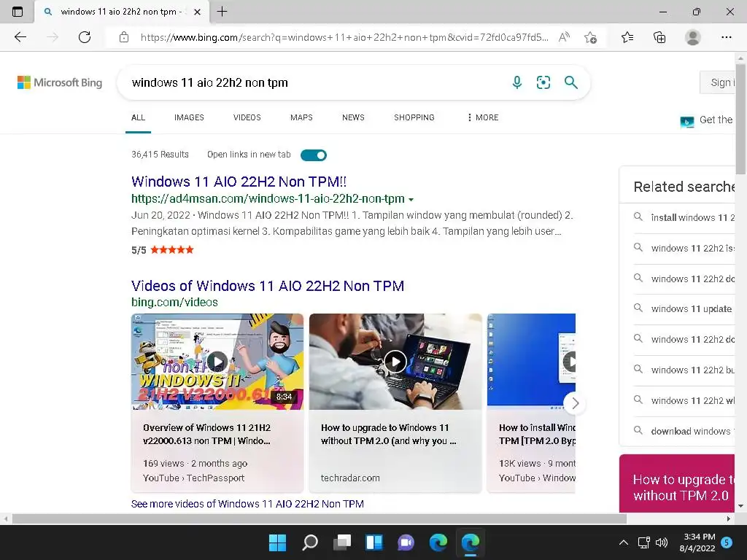Toggle Open links in new tab switch
The height and width of the screenshot is (560, 747).
[x=314, y=155]
